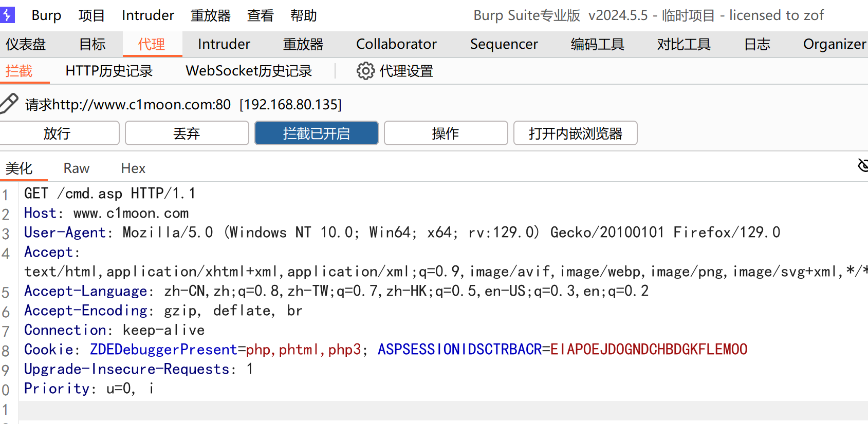Click the Connection keep-alive line
Screen dimensions: 868x424
114,330
